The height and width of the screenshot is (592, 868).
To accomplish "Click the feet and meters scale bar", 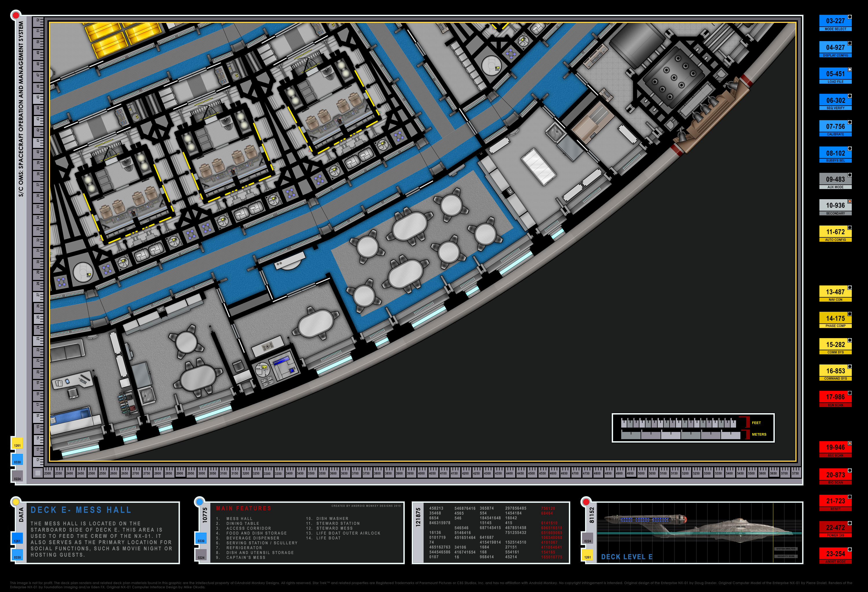I will (x=693, y=428).
